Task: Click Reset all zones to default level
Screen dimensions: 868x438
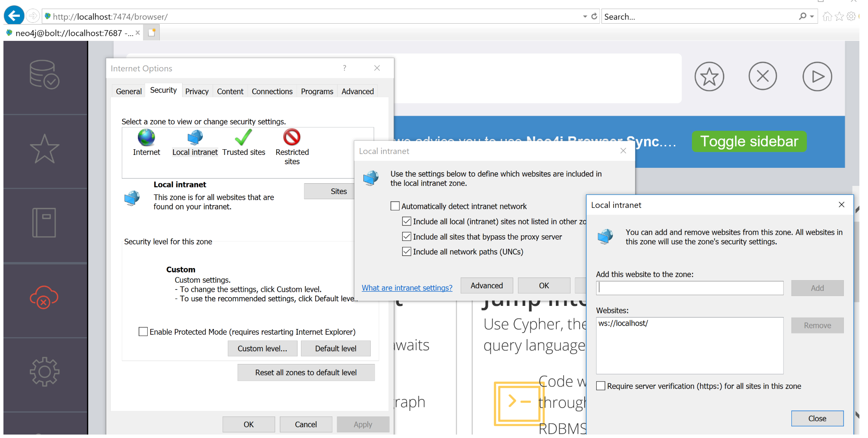Action: tap(306, 373)
